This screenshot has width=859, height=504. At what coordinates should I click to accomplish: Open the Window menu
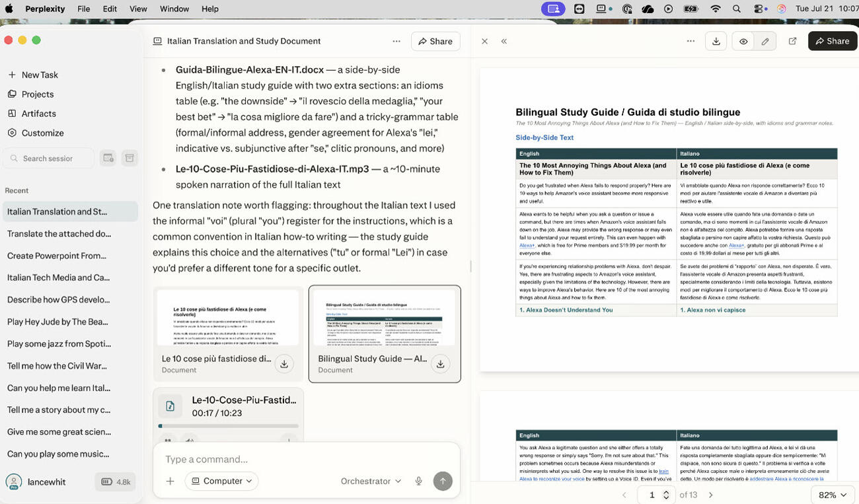174,9
